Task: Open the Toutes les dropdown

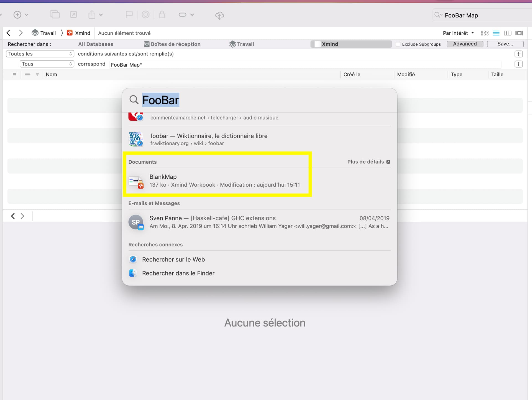Action: (40, 54)
